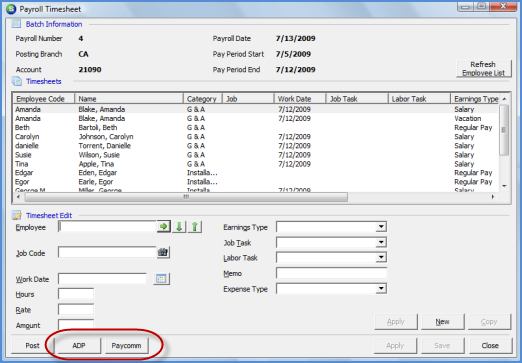Click the ADP export button
Screen dimensions: 522x363
[79, 346]
